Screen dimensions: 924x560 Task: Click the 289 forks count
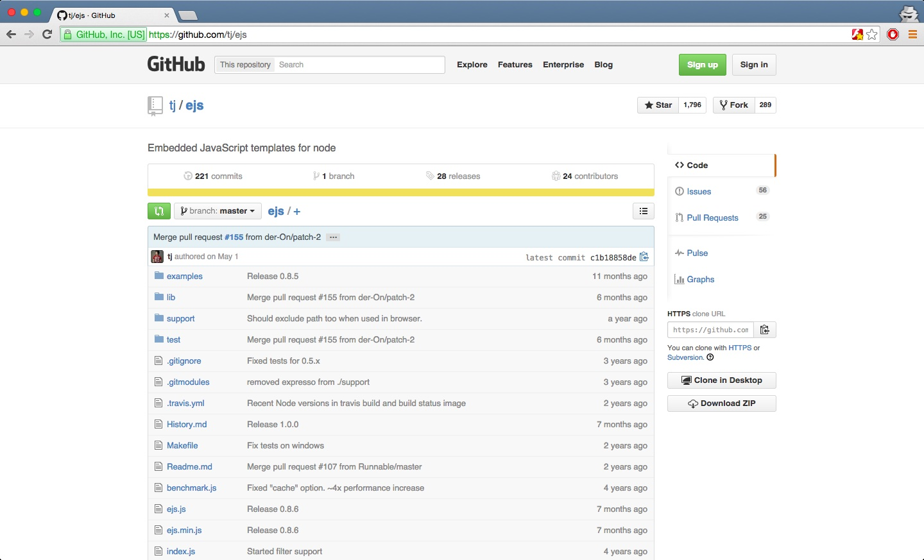pyautogui.click(x=765, y=105)
